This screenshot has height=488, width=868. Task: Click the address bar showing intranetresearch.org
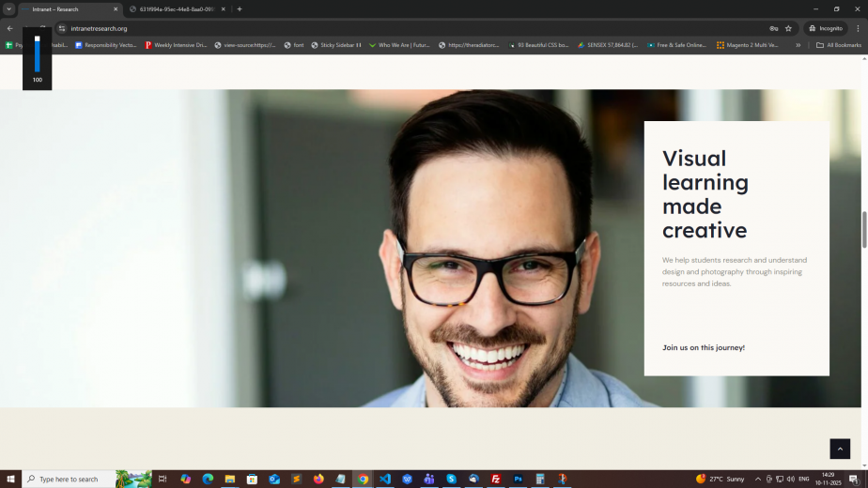pyautogui.click(x=376, y=28)
